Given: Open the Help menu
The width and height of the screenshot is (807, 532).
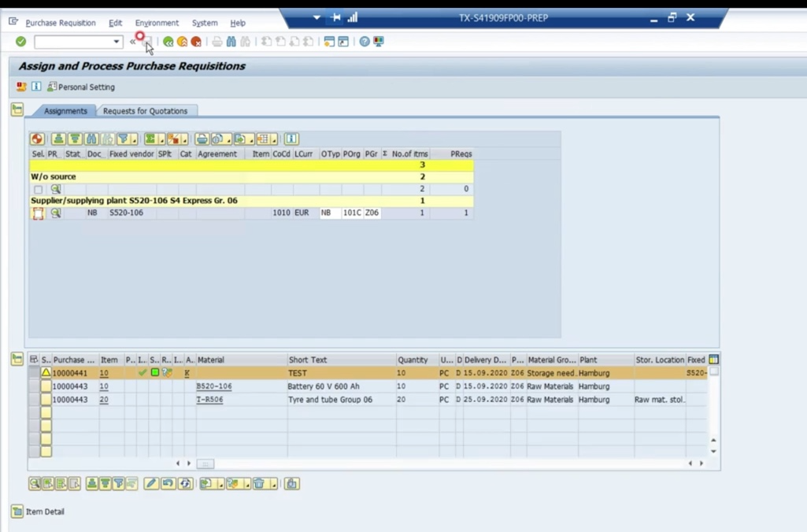Looking at the screenshot, I should [238, 23].
